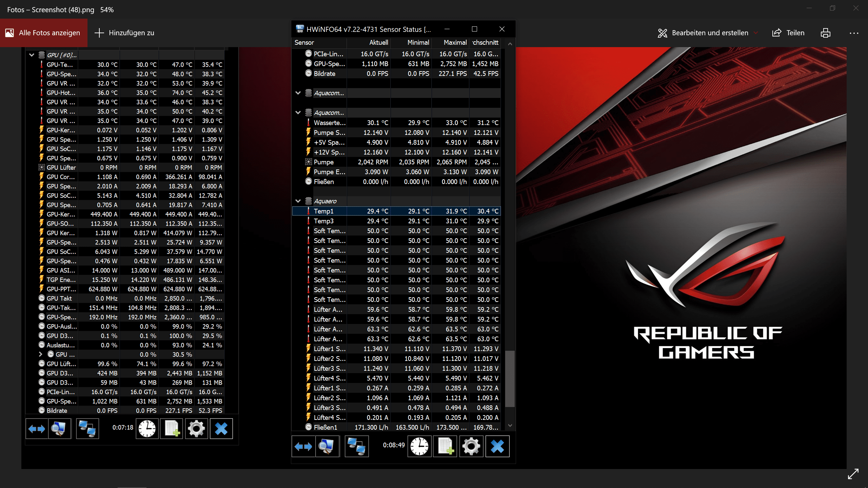Viewport: 868px width, 488px height.
Task: Open the three-dots more options menu
Action: click(854, 33)
